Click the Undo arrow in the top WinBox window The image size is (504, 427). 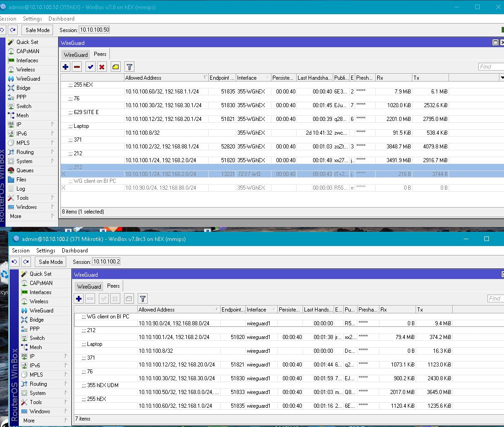tap(2, 30)
